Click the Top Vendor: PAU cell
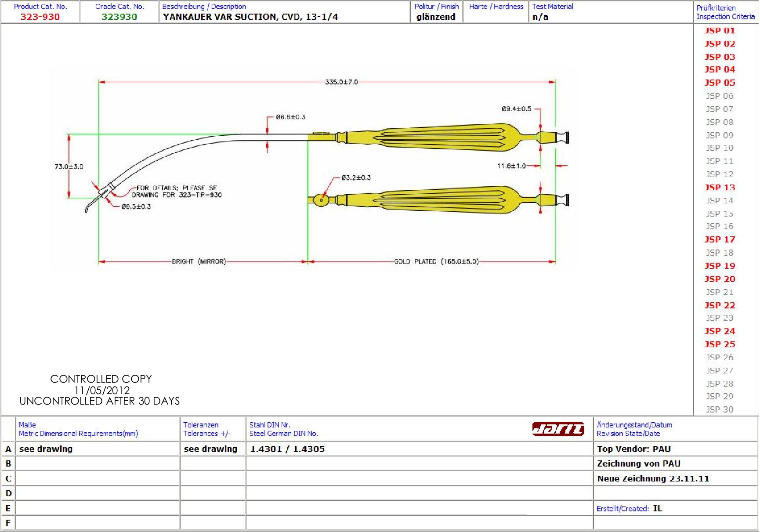760x532 pixels. click(633, 449)
